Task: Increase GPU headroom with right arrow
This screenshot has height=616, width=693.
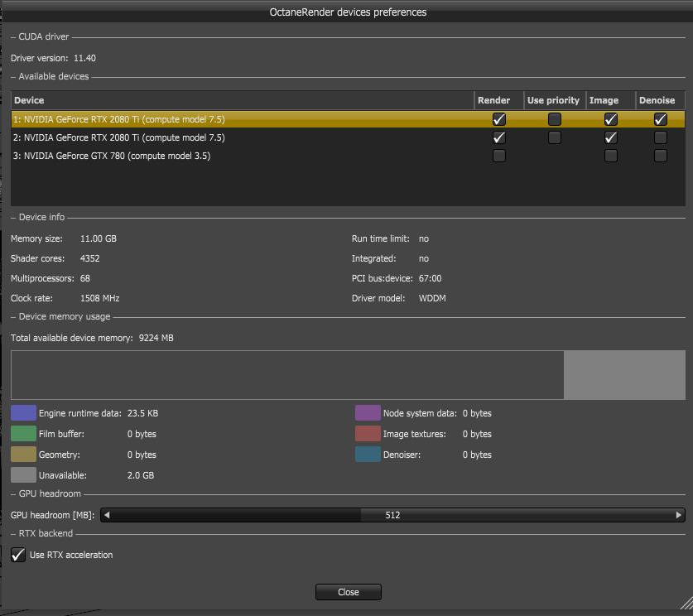Action: pyautogui.click(x=678, y=515)
